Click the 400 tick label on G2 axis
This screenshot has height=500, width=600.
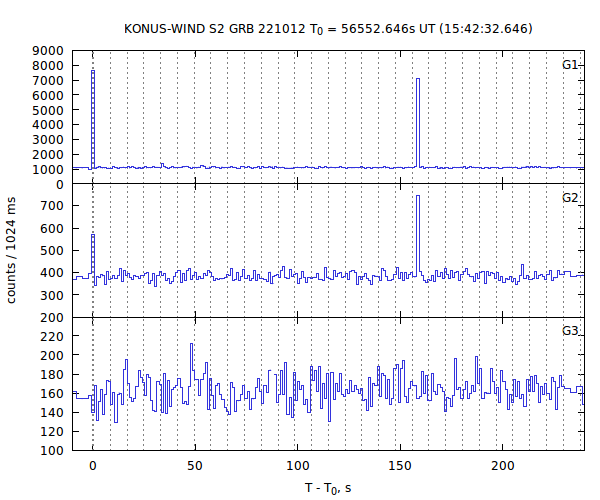click(x=52, y=273)
